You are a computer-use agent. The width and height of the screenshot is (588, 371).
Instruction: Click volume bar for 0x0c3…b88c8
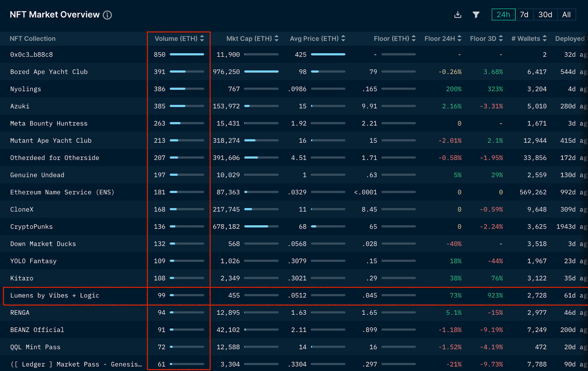pyautogui.click(x=187, y=54)
